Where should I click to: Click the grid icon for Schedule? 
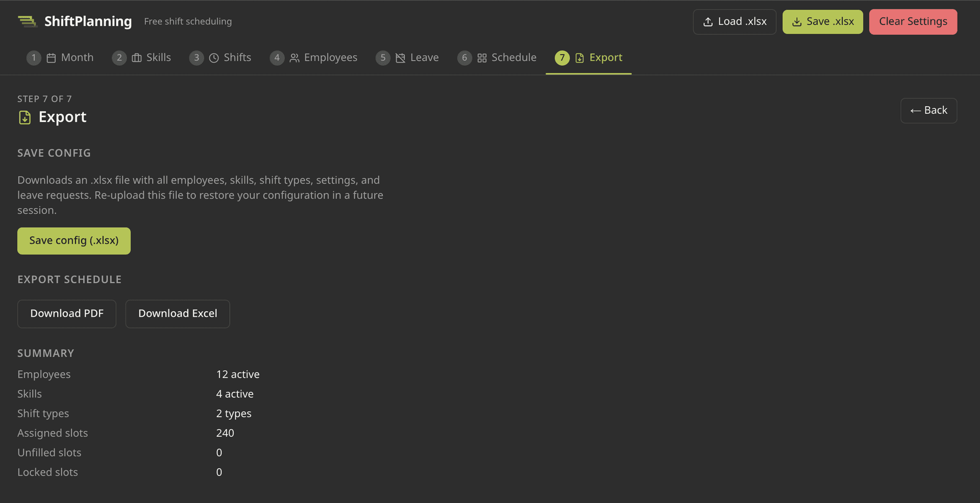click(482, 58)
